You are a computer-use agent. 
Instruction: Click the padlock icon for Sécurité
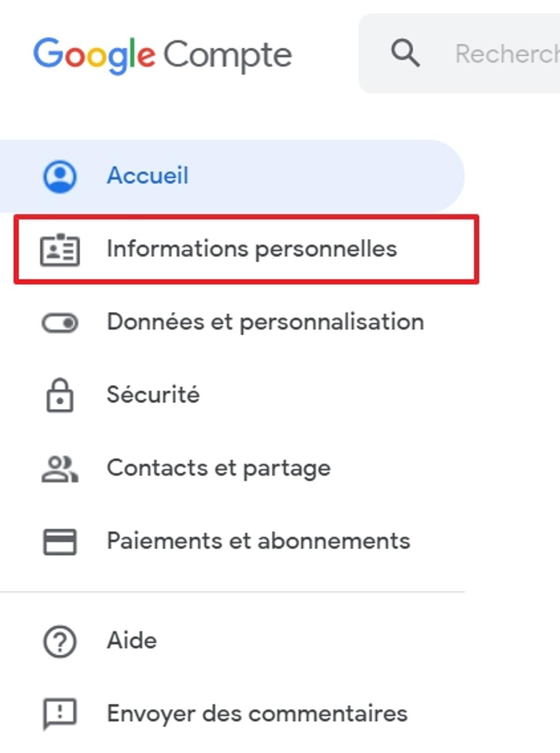60,395
